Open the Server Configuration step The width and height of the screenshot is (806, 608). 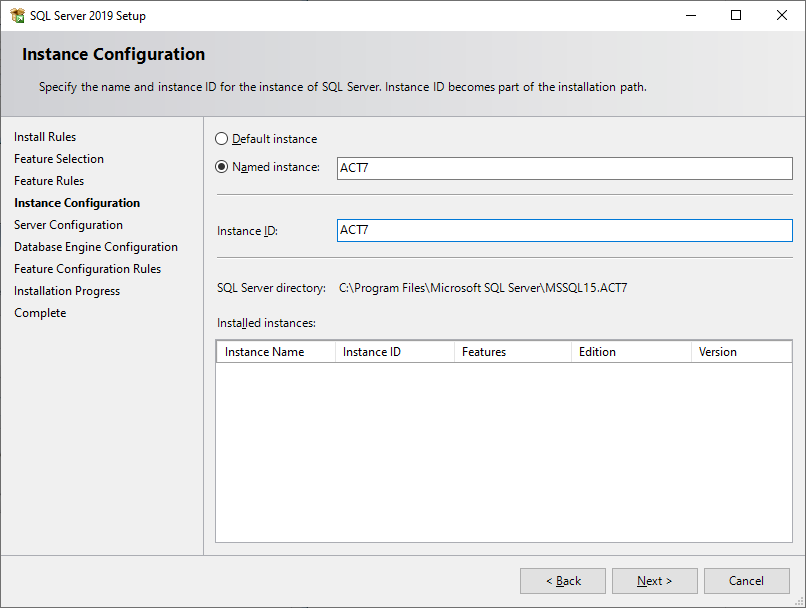(68, 224)
